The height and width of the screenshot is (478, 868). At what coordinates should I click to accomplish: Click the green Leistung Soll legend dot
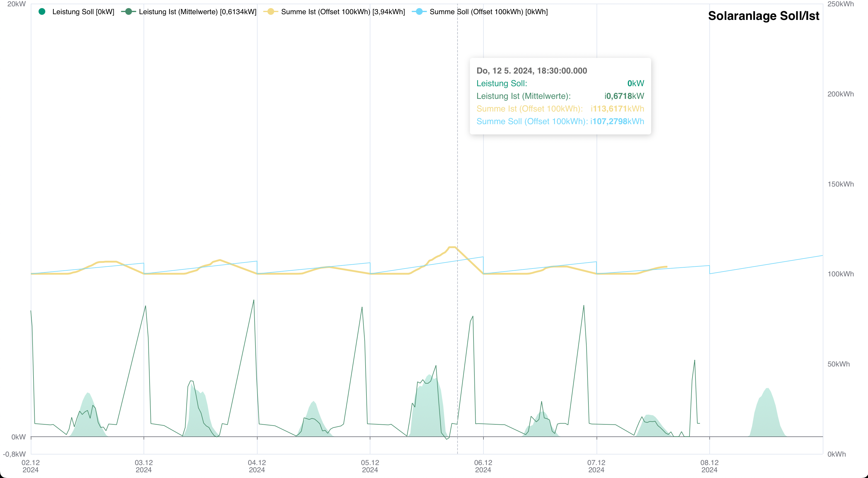(x=42, y=12)
